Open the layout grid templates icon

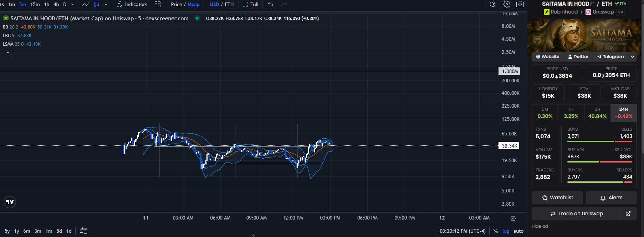158,4
